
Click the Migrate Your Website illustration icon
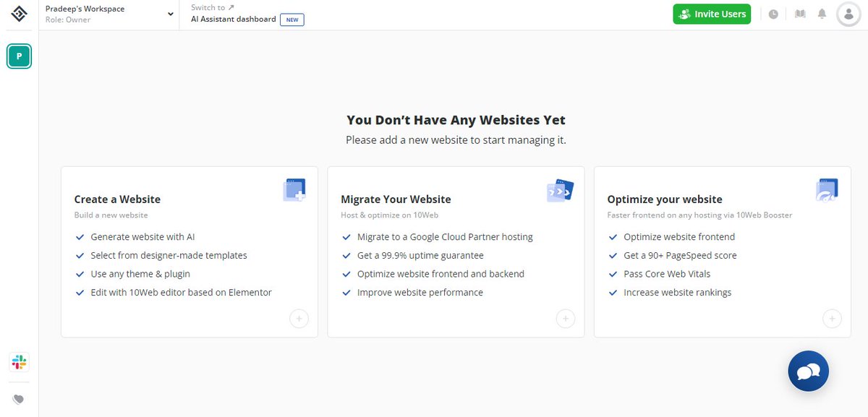[x=560, y=191]
